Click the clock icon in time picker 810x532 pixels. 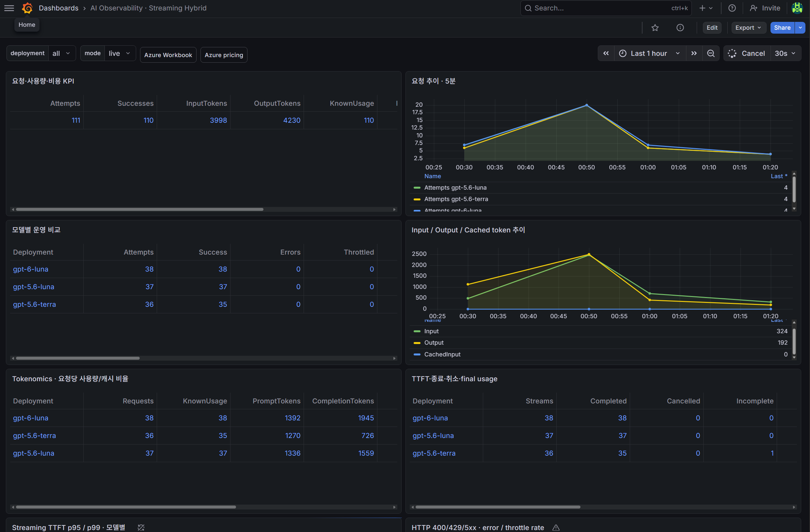pyautogui.click(x=622, y=54)
